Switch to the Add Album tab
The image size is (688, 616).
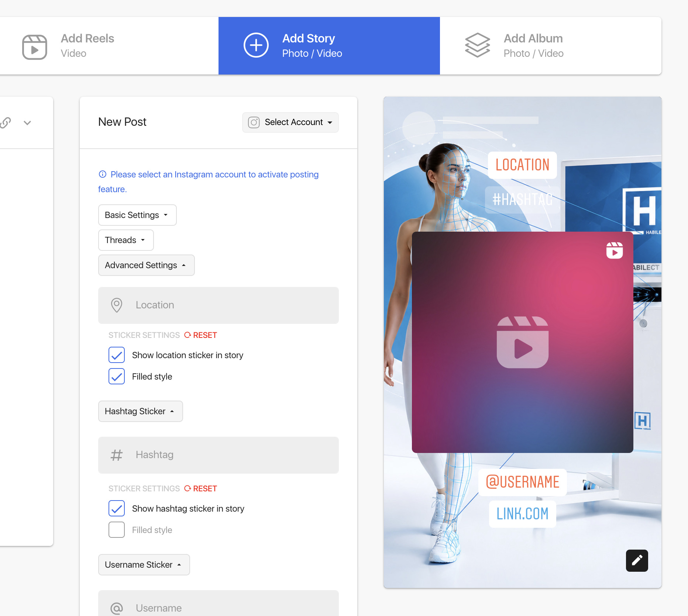551,46
